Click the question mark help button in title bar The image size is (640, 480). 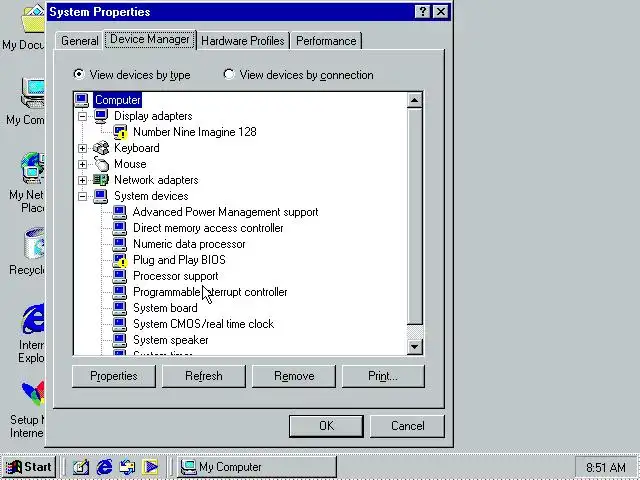pyautogui.click(x=422, y=12)
